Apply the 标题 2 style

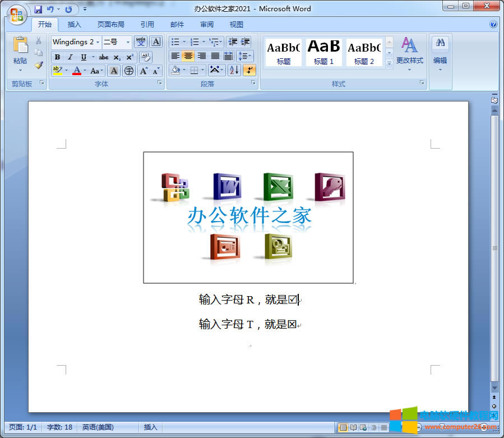point(364,52)
